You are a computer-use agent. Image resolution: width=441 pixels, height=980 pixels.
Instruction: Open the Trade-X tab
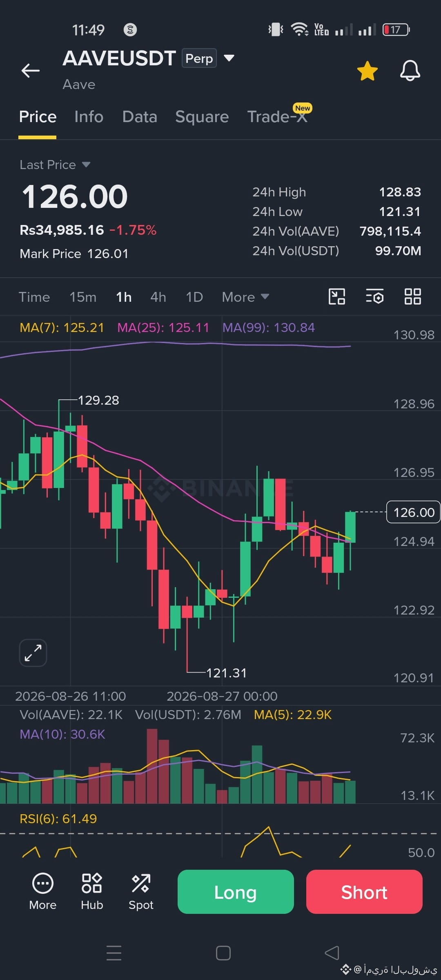point(277,117)
